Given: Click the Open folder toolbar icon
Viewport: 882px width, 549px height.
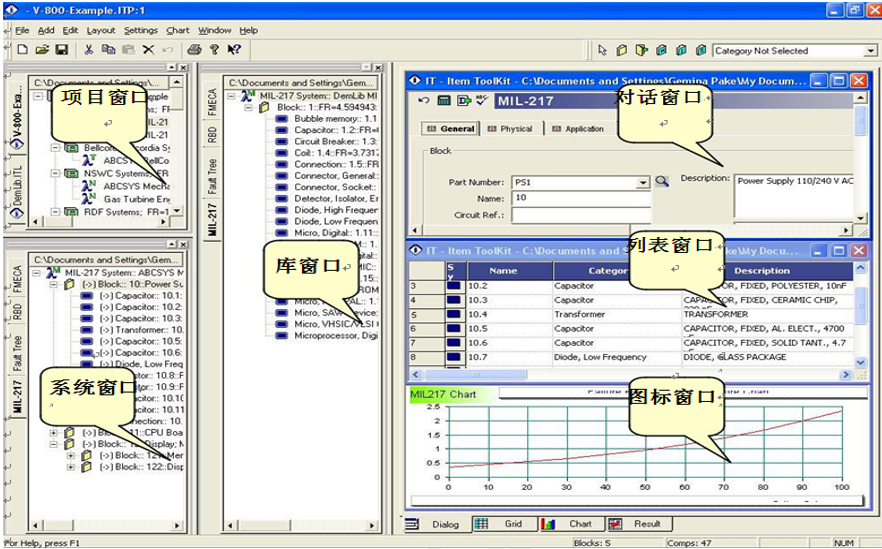Looking at the screenshot, I should click(x=42, y=49).
